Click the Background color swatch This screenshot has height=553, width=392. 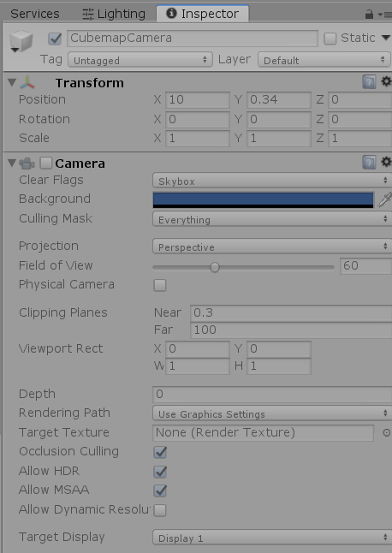263,200
